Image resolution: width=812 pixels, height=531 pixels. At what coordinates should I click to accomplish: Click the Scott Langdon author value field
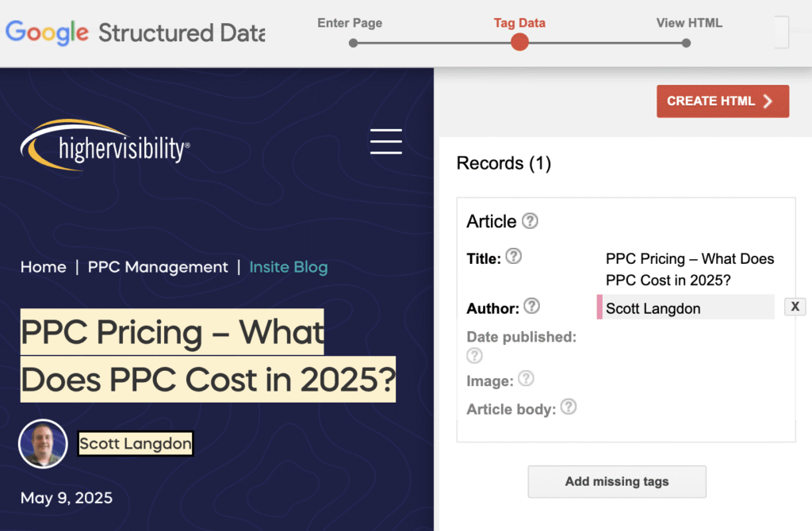point(686,307)
